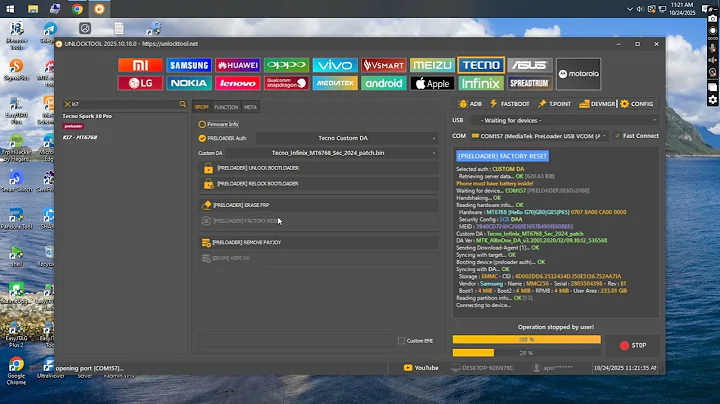The width and height of the screenshot is (720, 404).
Task: Open the YouTube link in status bar
Action: 421,368
